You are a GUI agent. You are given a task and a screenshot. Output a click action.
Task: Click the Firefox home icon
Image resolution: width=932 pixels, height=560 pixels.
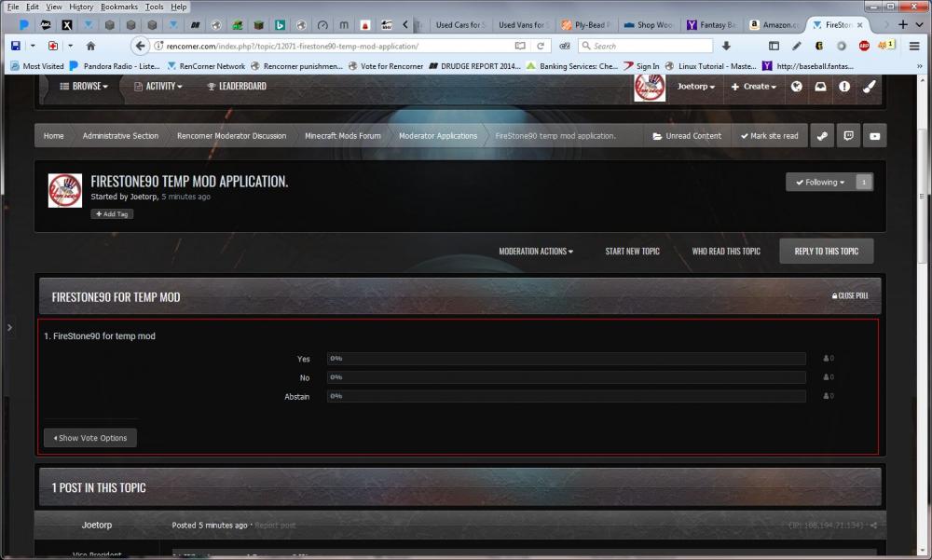(x=90, y=46)
